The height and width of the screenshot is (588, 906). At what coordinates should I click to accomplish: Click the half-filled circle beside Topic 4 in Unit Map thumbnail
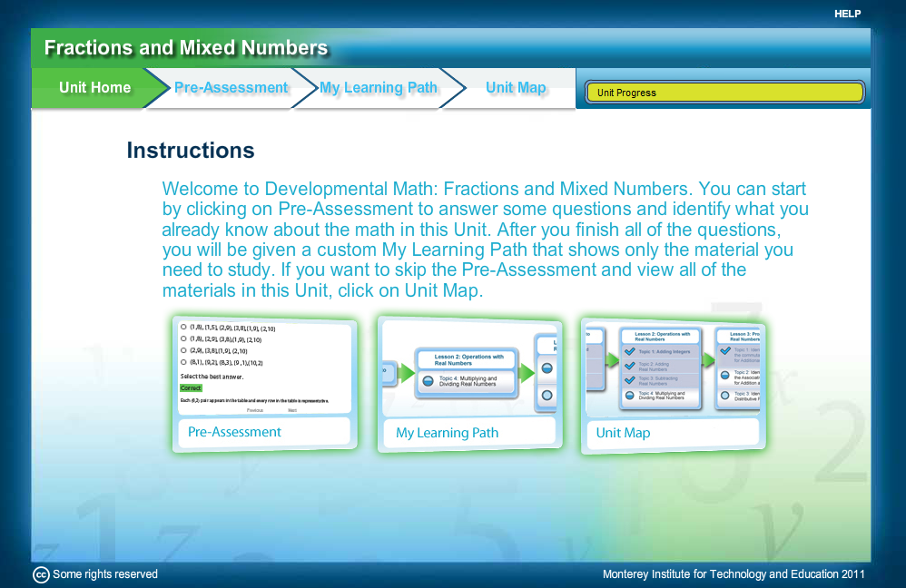[x=629, y=395]
